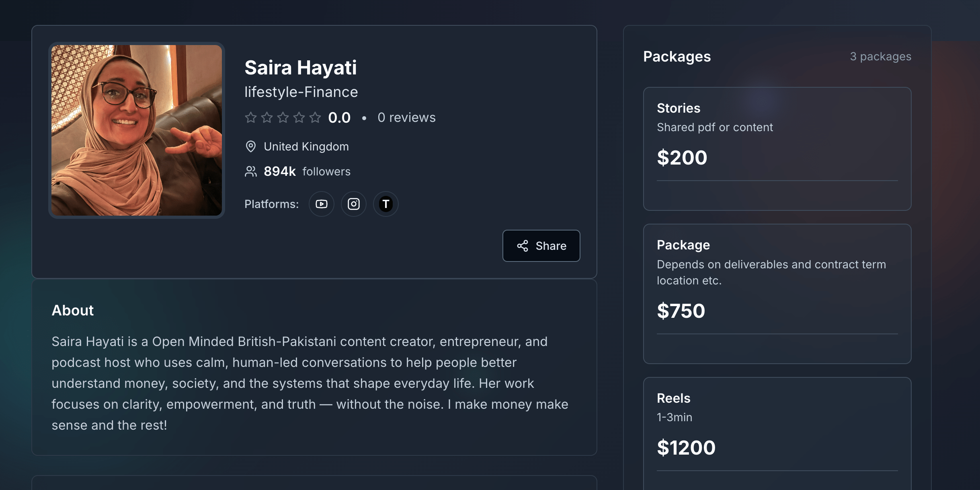
Task: Select the third rating star
Action: click(x=283, y=117)
